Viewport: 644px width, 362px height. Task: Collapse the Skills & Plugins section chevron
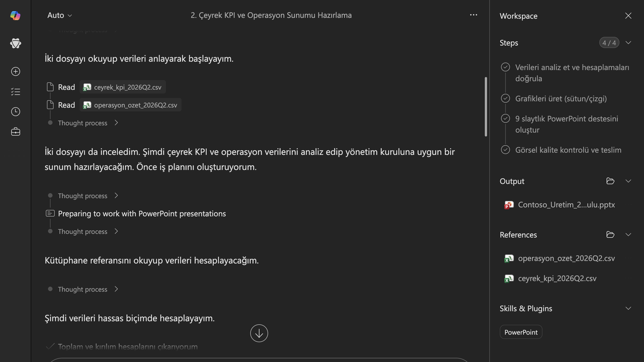pos(628,308)
